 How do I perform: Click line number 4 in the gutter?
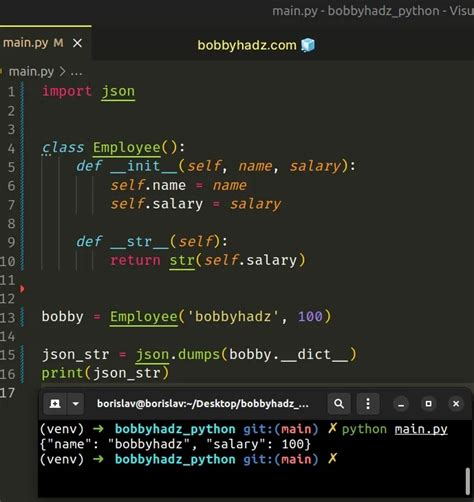11,148
